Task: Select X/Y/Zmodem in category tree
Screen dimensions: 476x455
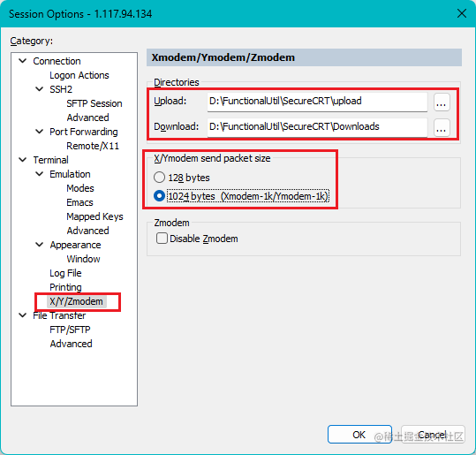Action: [76, 301]
